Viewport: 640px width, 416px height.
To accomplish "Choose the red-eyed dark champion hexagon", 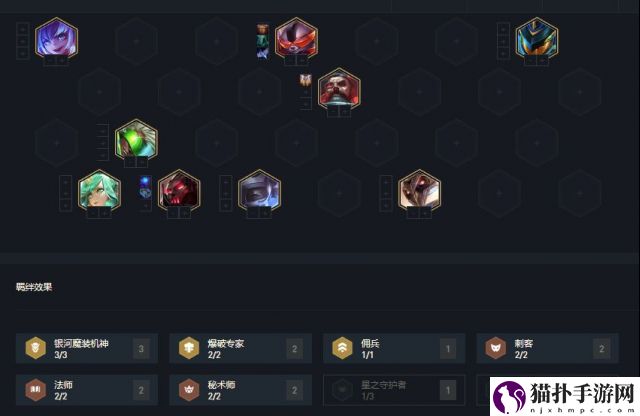I will point(179,191).
